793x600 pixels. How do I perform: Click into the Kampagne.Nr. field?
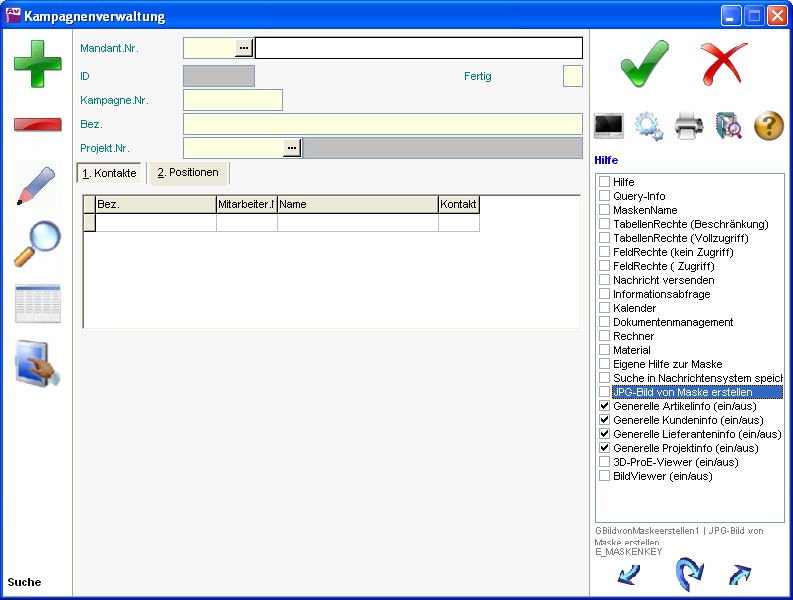point(233,100)
